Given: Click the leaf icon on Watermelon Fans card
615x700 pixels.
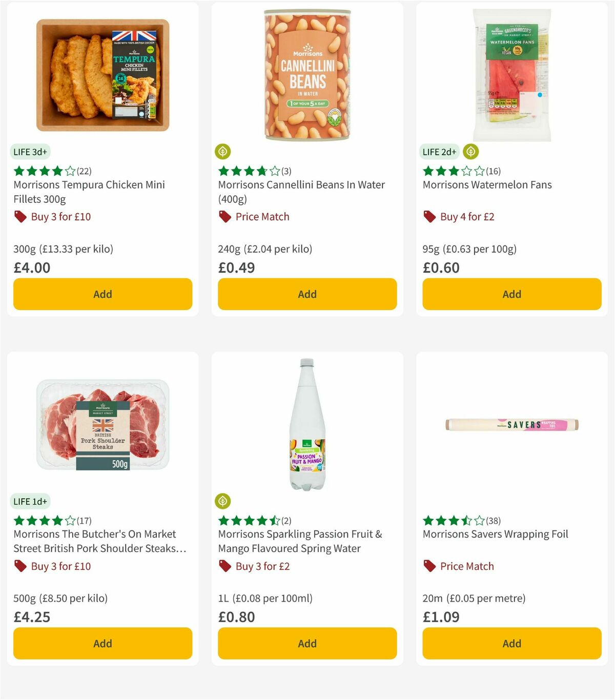Looking at the screenshot, I should click(470, 152).
